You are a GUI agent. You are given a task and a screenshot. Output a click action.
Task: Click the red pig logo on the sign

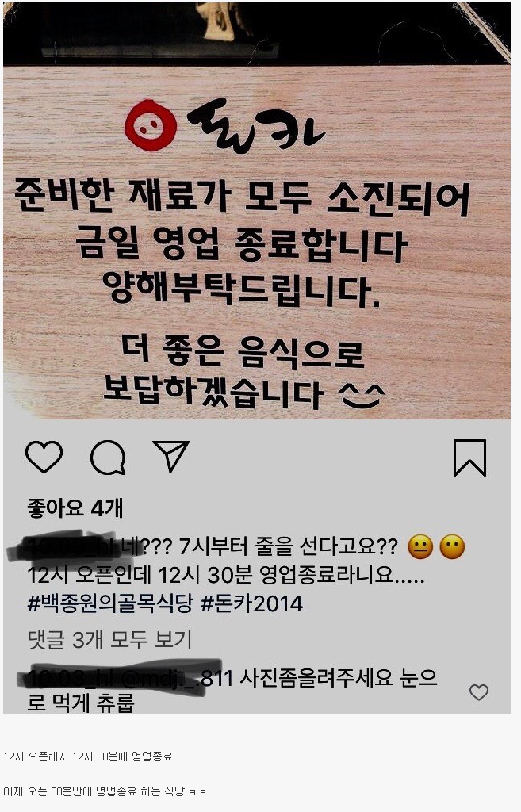pos(151,125)
